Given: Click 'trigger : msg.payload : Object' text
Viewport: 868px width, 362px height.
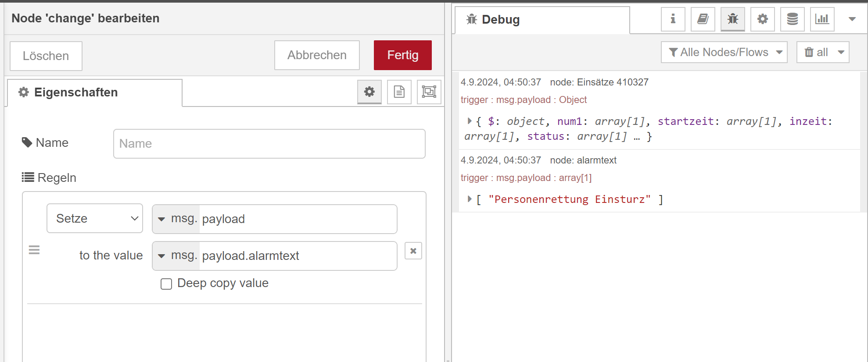Looking at the screenshot, I should click(524, 100).
